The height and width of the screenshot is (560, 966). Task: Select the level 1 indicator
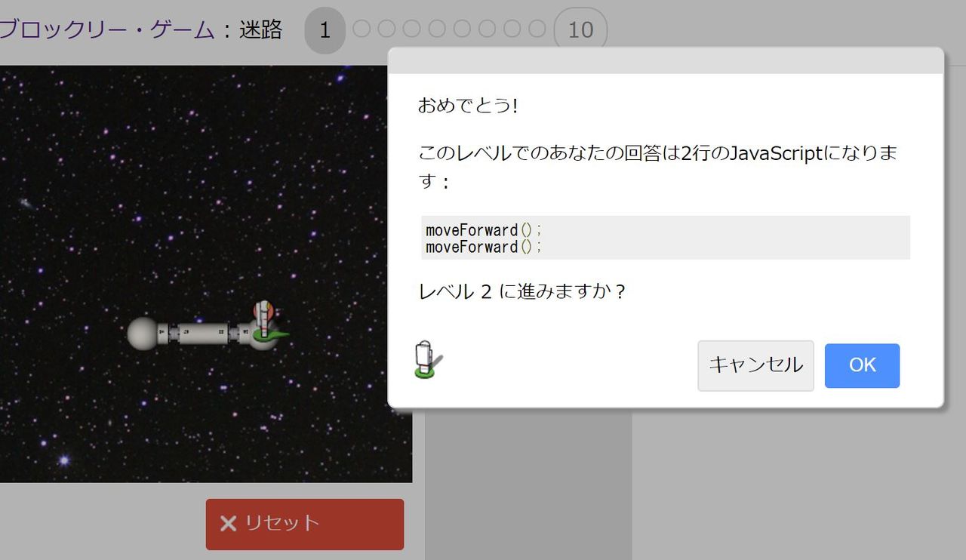point(325,30)
